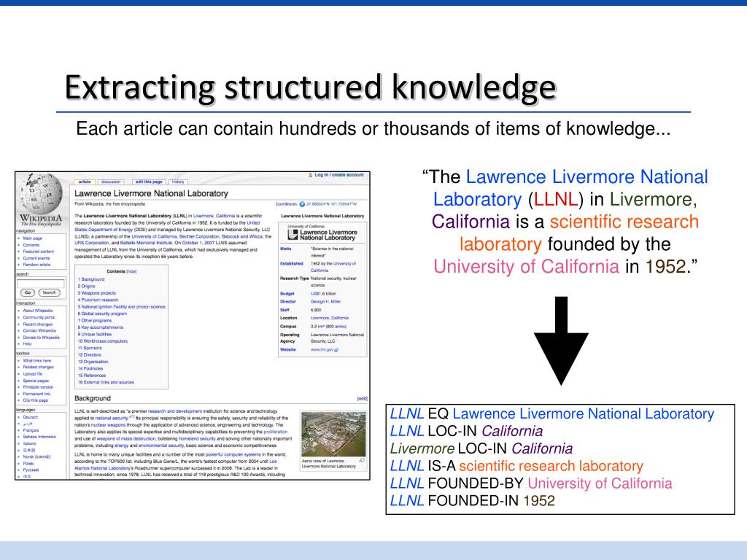Click the Wikipedia globe logo

coord(41,194)
